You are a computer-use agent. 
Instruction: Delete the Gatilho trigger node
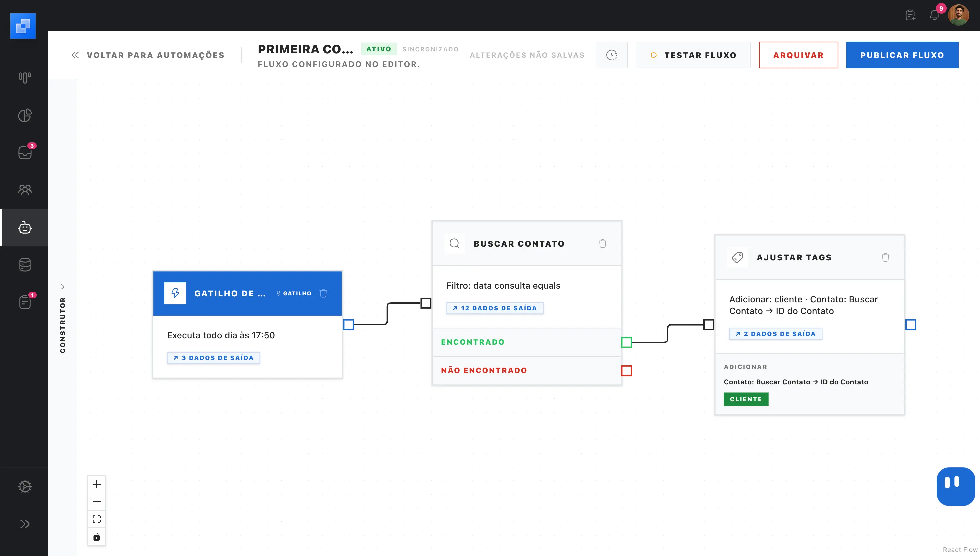323,293
